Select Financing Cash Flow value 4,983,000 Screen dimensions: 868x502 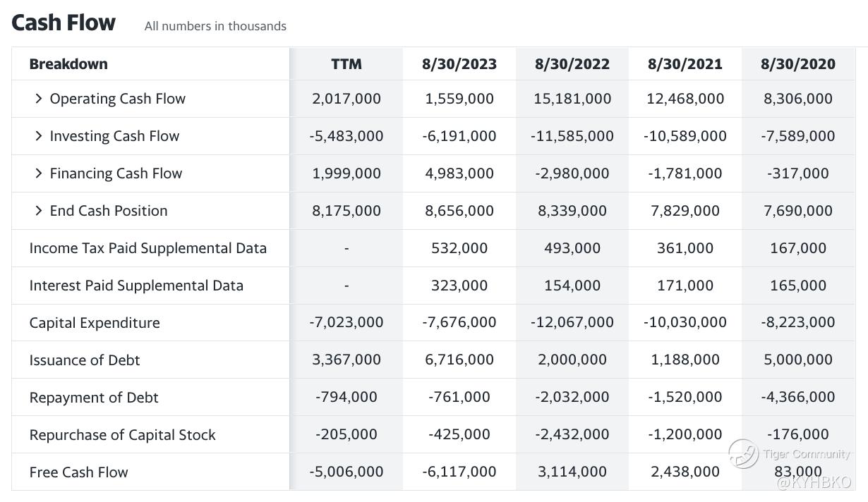pyautogui.click(x=459, y=173)
